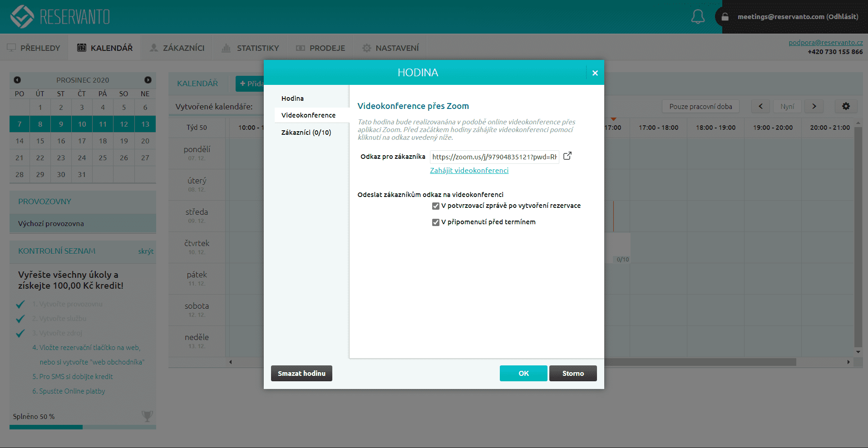Show next week with right chevron

point(814,106)
